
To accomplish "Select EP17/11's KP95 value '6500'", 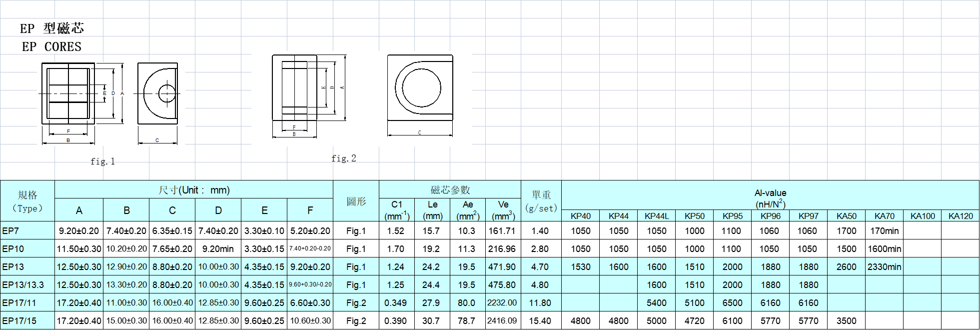I will (x=733, y=302).
